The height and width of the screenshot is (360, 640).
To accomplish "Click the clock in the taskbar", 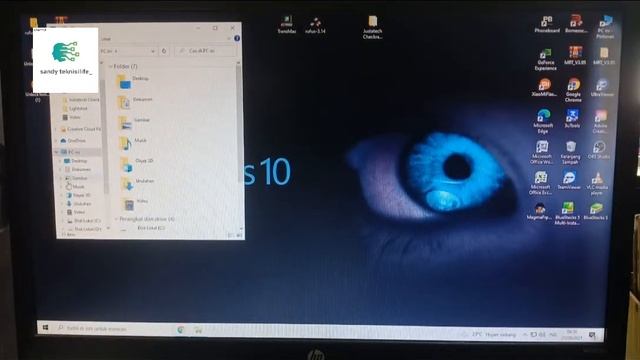I will coord(571,335).
